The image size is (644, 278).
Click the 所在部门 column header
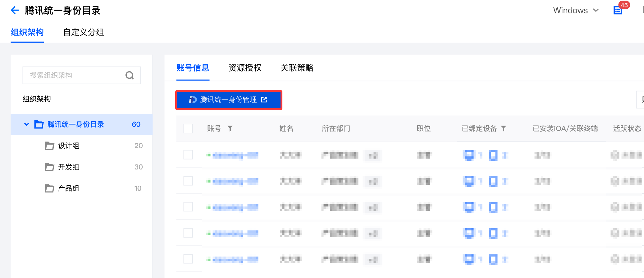point(336,128)
